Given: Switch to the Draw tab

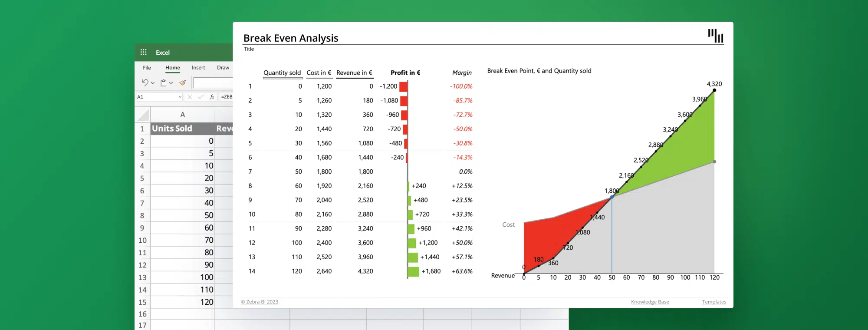Looking at the screenshot, I should point(223,68).
